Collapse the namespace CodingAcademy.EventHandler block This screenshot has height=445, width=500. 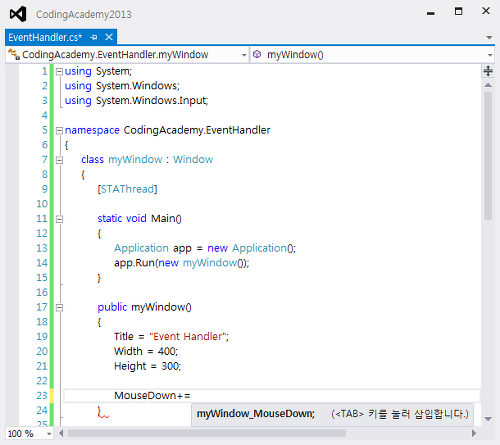(x=59, y=131)
